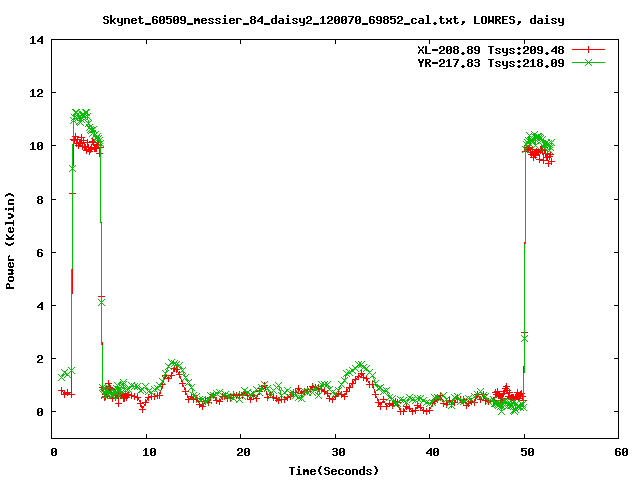Click x-axis tick label 30

(x=338, y=452)
